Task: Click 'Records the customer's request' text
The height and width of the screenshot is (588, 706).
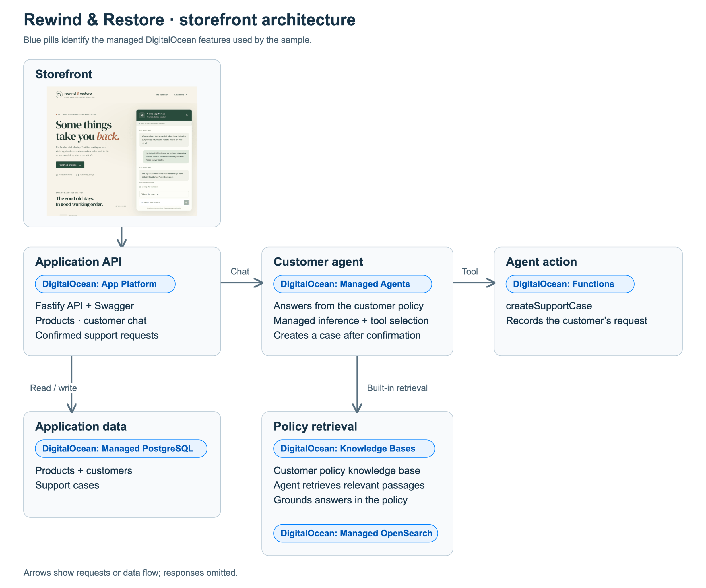Action: [576, 321]
